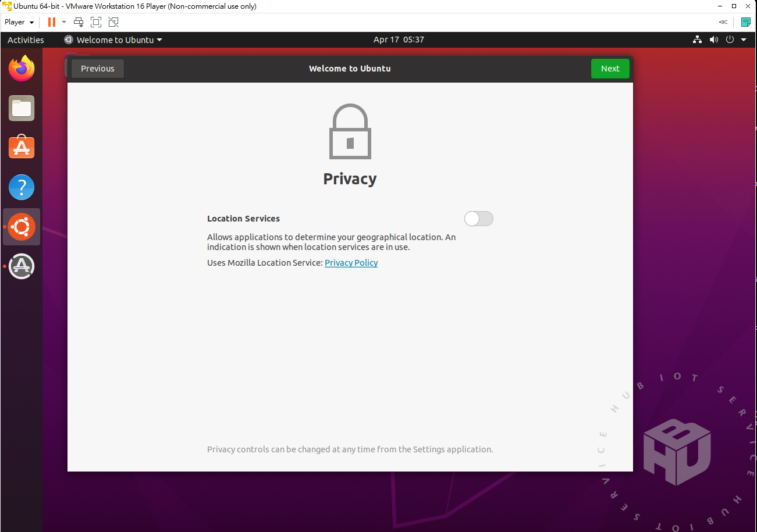Open the Files manager dock icon
757x532 pixels.
point(22,108)
